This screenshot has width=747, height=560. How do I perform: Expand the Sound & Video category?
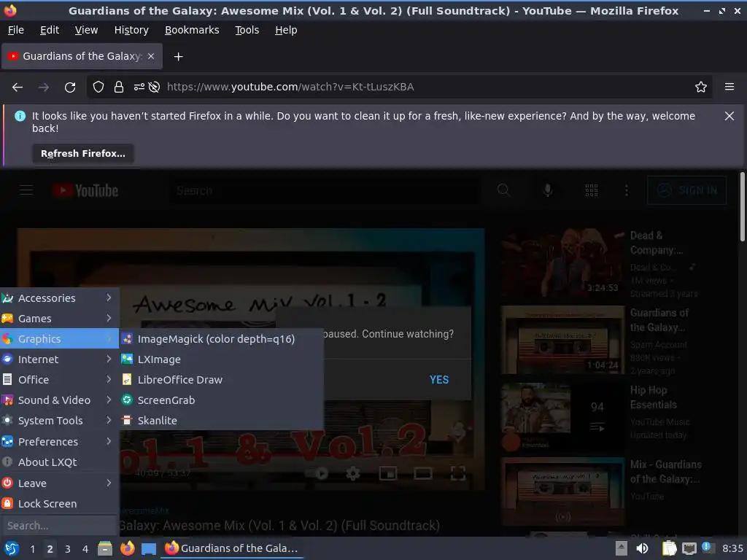point(59,400)
